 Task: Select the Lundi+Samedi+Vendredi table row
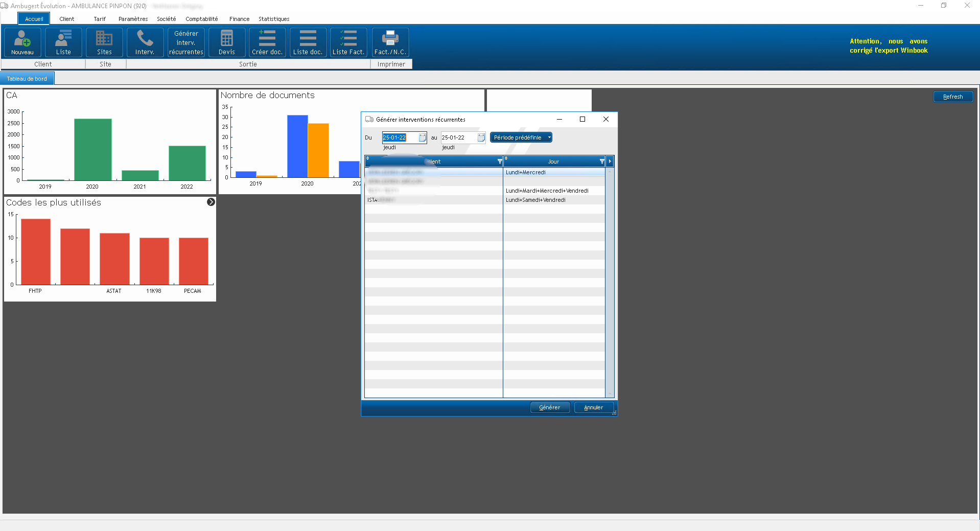click(535, 200)
